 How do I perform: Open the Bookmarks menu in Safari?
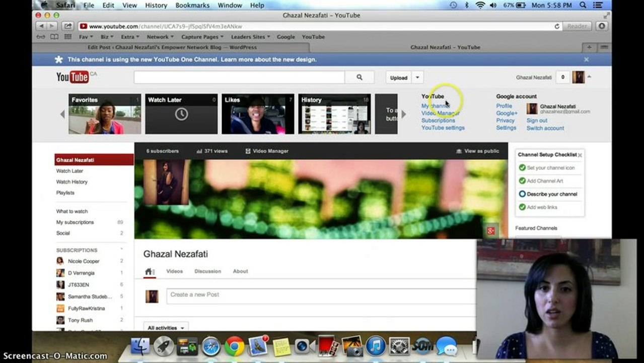coord(192,5)
